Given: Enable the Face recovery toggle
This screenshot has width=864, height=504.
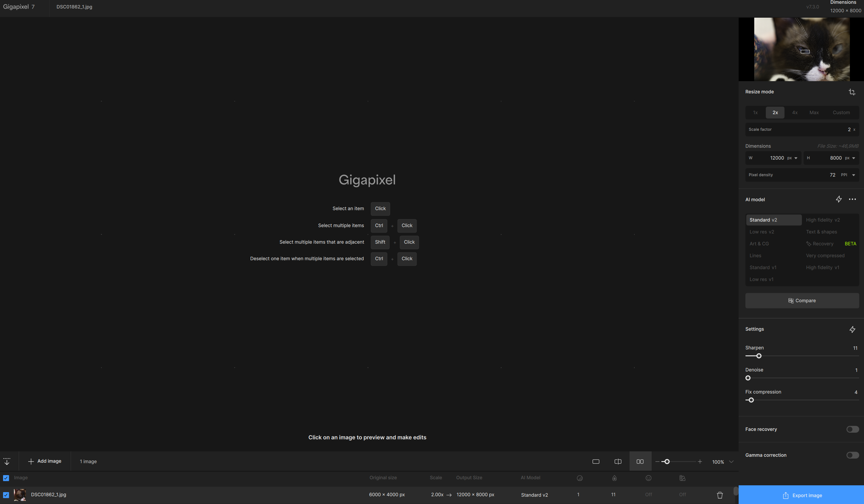Looking at the screenshot, I should pyautogui.click(x=852, y=429).
